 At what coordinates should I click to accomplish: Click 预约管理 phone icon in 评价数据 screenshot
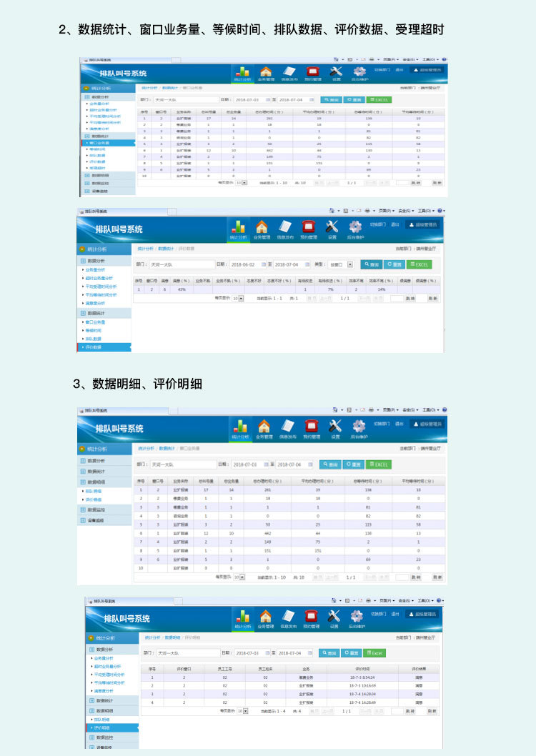point(309,229)
